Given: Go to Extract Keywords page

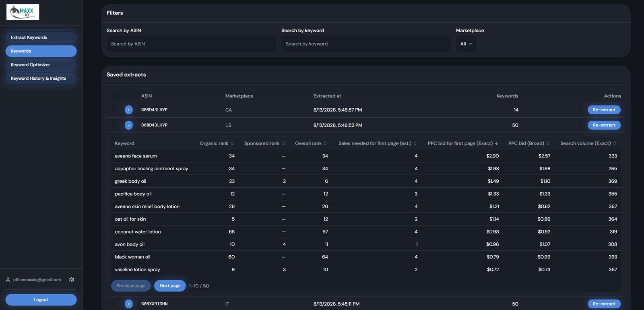Looking at the screenshot, I should tap(41, 37).
